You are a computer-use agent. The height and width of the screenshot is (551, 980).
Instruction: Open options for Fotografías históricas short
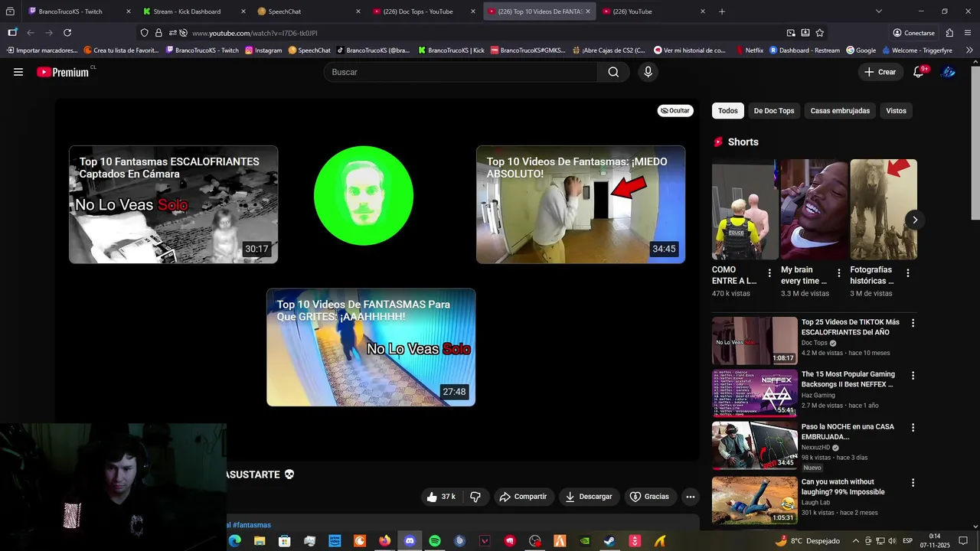907,273
